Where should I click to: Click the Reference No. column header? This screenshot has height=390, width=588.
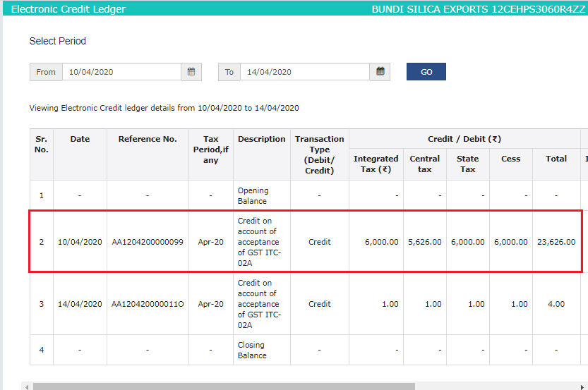tap(148, 139)
